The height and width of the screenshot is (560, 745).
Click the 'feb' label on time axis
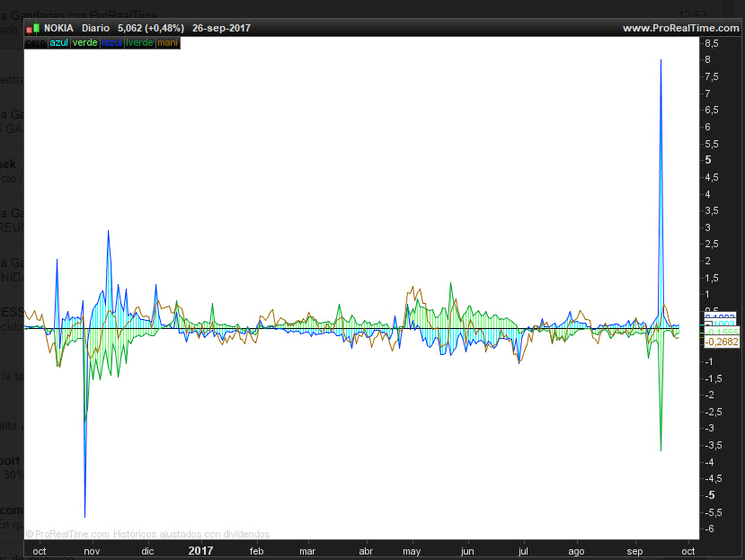[256, 551]
